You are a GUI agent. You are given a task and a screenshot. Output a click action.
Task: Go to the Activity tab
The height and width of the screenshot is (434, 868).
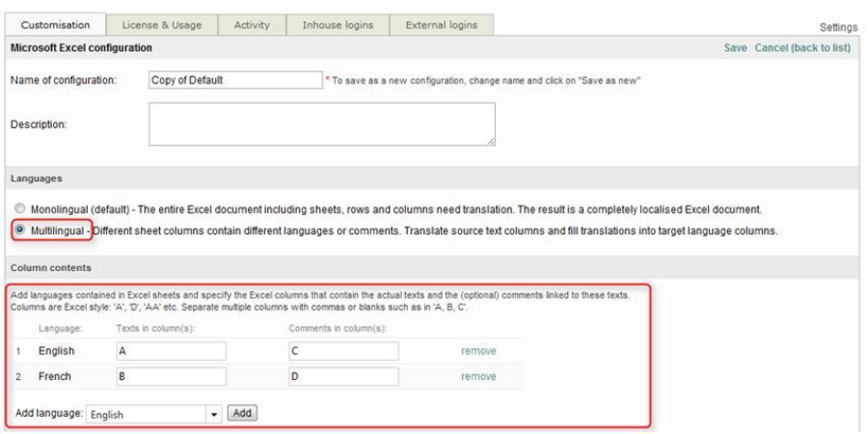(252, 25)
